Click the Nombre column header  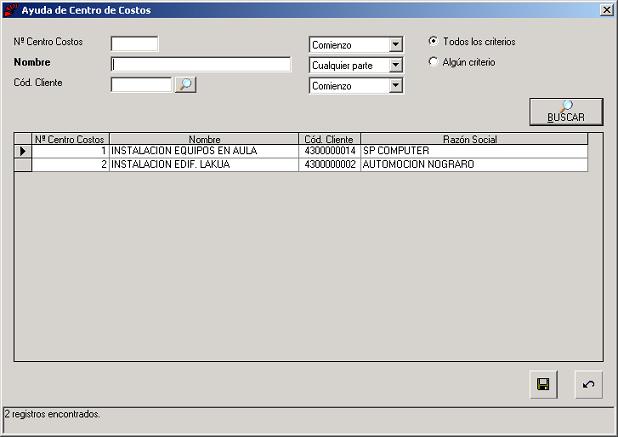coord(204,139)
